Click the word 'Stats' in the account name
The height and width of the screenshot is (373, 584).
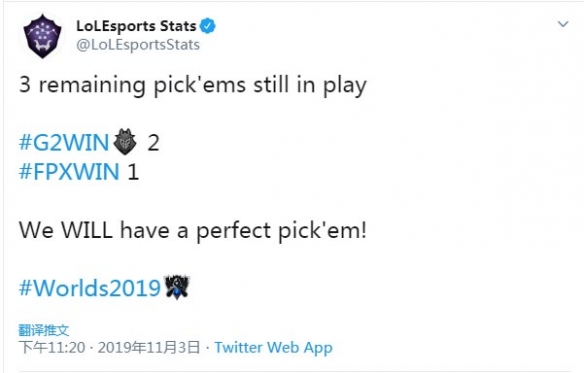click(178, 26)
